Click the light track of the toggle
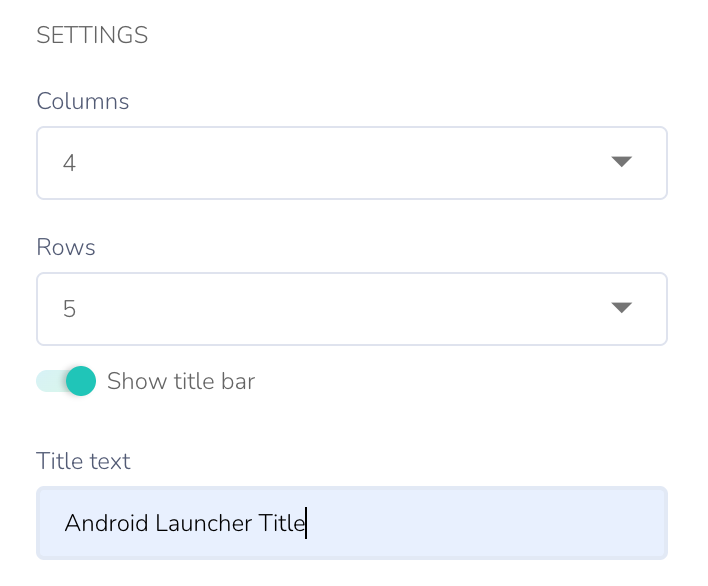 (x=47, y=381)
